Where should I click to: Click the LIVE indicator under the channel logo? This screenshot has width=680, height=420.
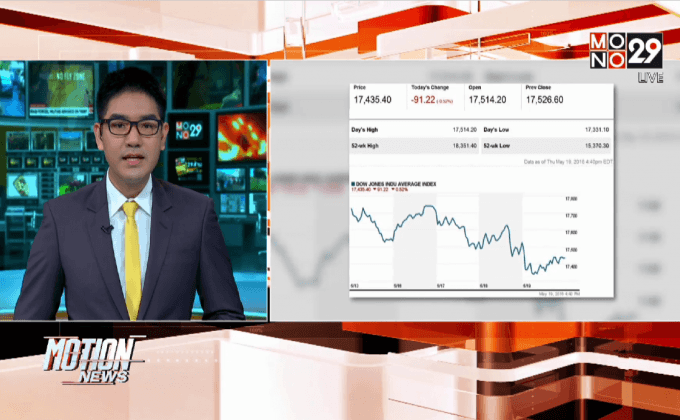click(x=650, y=78)
